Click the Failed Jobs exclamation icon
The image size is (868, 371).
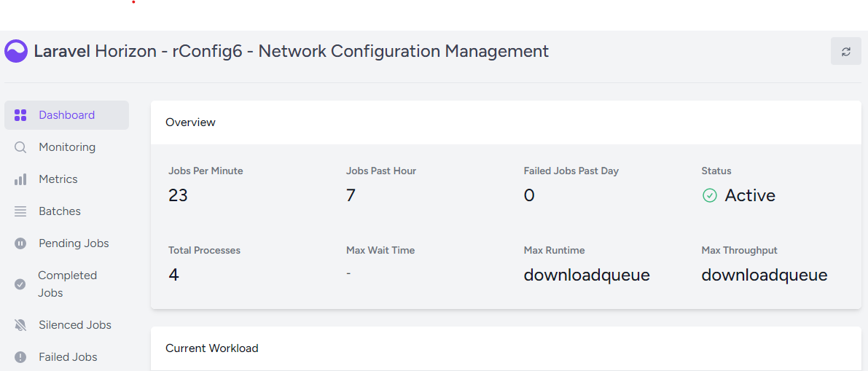[x=20, y=357]
